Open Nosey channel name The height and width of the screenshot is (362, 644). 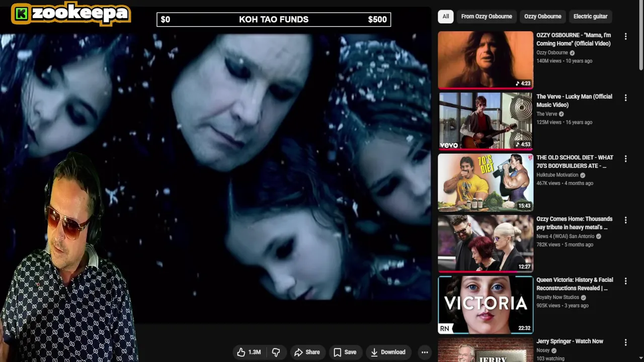(543, 350)
